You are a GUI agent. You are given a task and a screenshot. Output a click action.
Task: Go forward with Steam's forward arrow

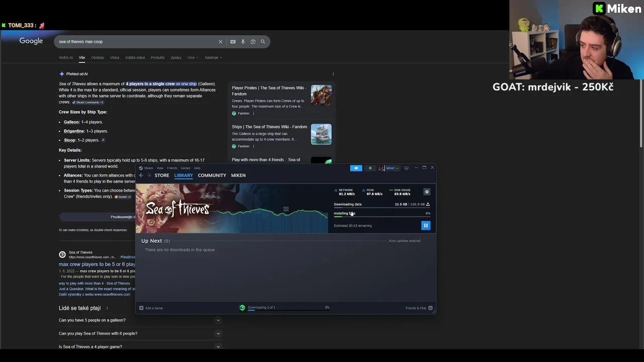(x=149, y=175)
